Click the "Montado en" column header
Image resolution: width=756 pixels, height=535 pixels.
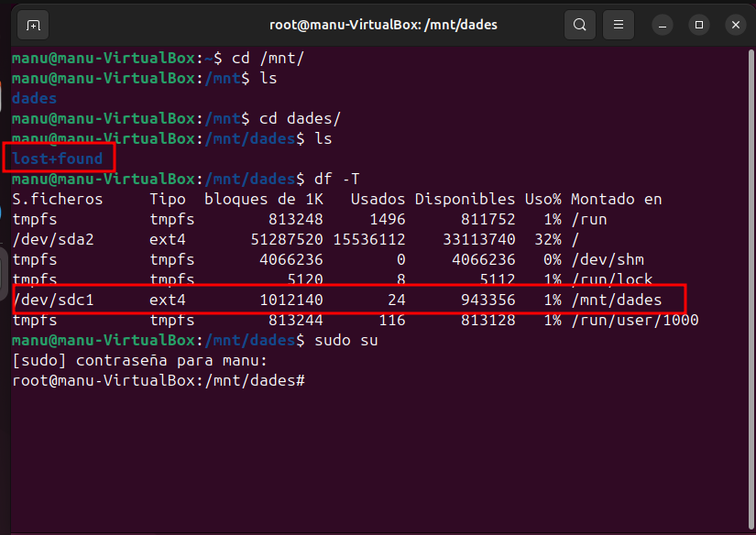click(x=616, y=199)
